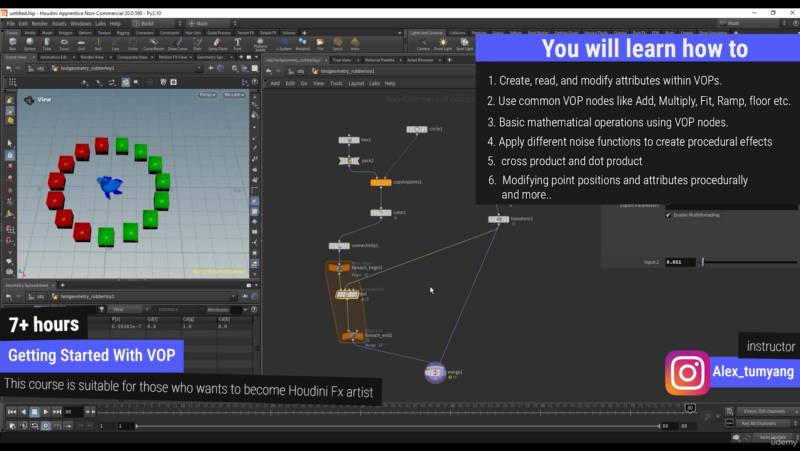Click the global animation range slider
This screenshot has height=451, width=800.
click(x=398, y=426)
